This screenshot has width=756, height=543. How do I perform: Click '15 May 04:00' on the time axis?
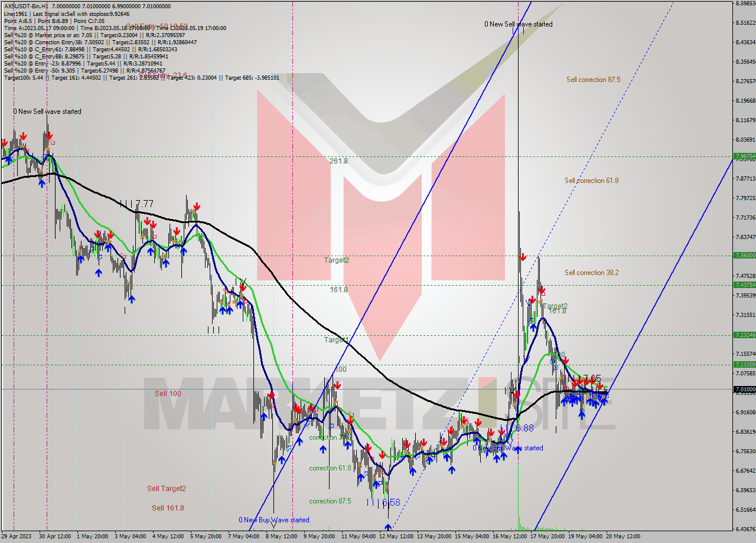471,537
